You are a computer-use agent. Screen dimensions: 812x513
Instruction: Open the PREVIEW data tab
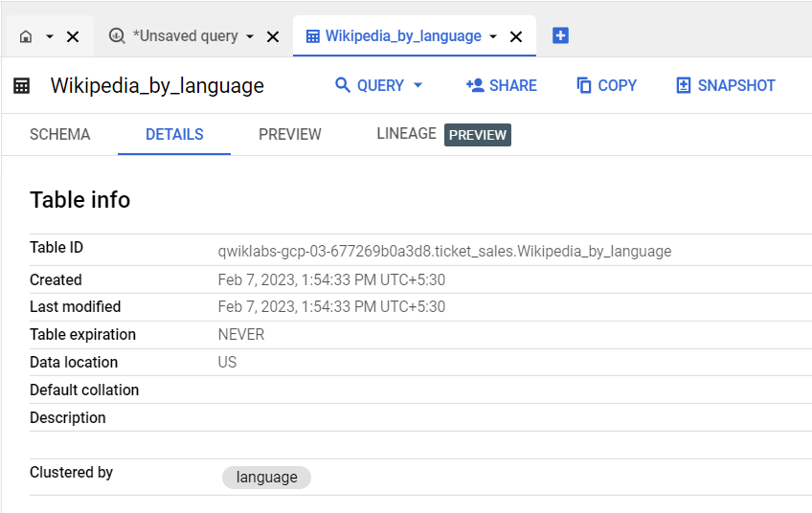tap(290, 135)
